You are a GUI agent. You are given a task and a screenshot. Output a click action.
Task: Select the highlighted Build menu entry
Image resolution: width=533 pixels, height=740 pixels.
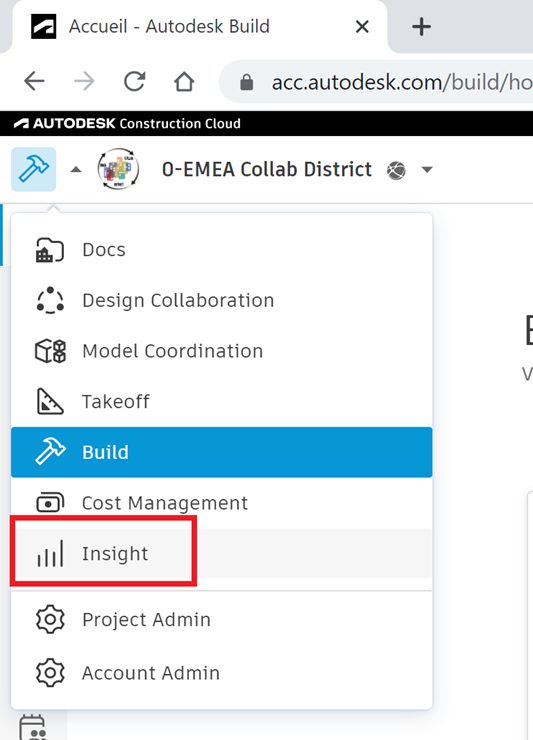tap(221, 452)
